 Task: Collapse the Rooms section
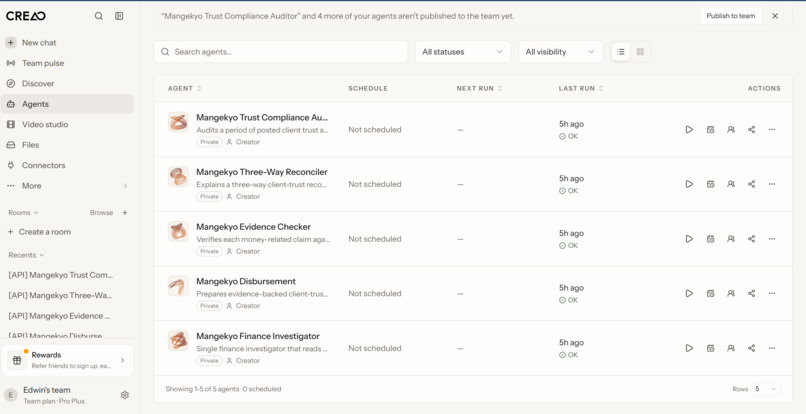pyautogui.click(x=23, y=212)
